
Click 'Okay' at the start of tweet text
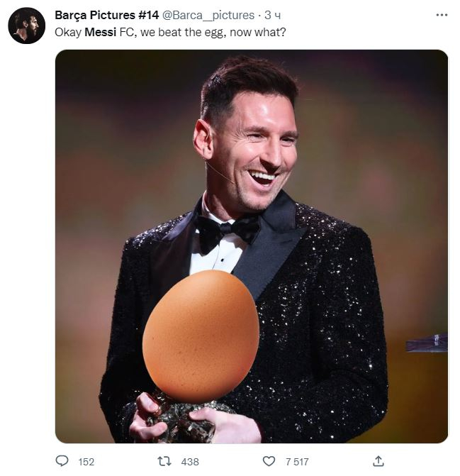click(68, 33)
